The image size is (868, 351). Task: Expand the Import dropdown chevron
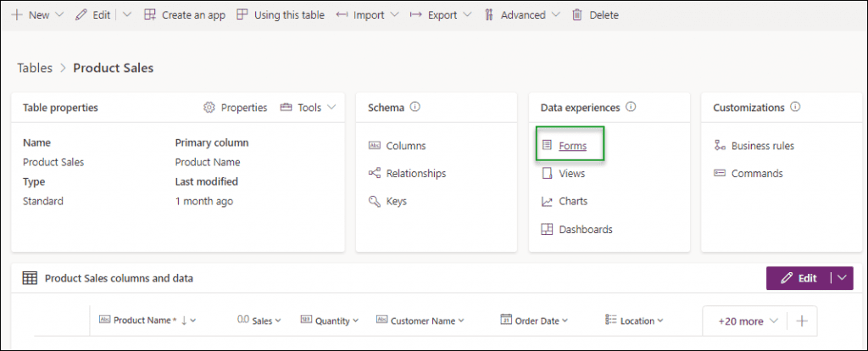coord(394,15)
